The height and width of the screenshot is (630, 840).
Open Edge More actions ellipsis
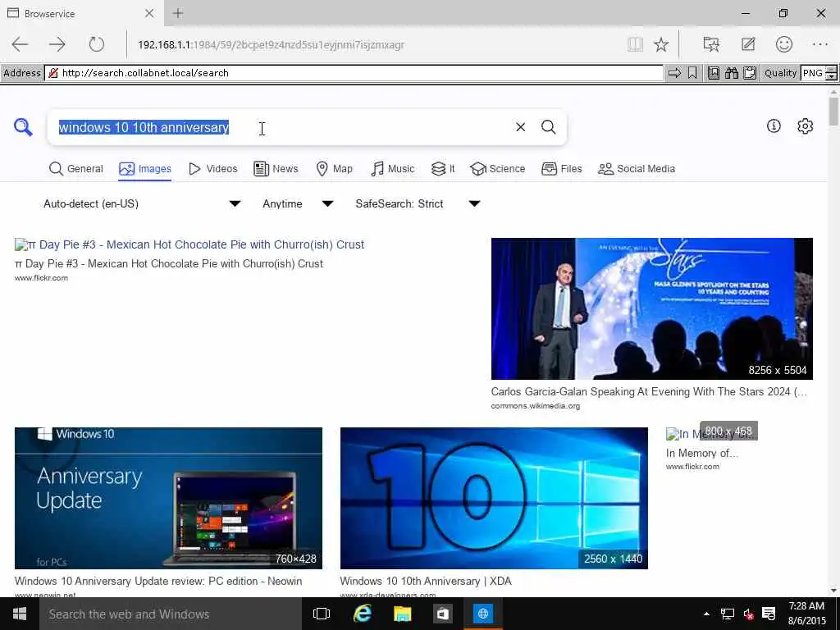820,44
